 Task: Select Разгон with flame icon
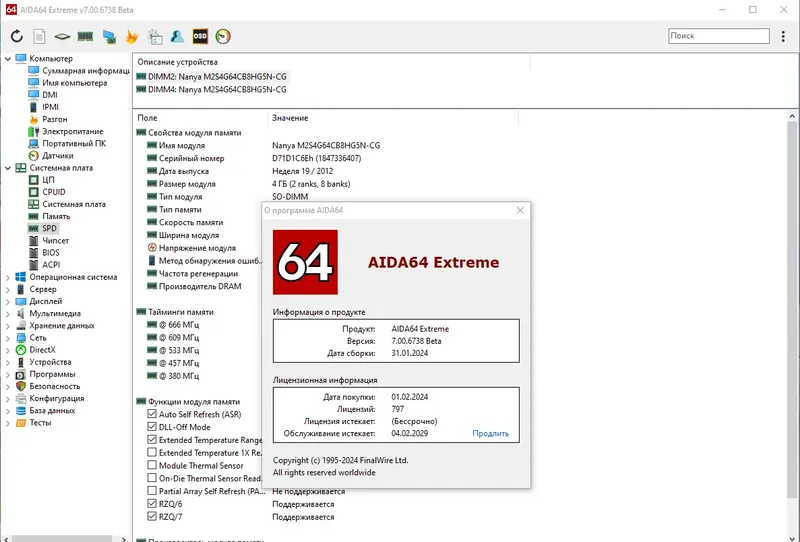55,119
